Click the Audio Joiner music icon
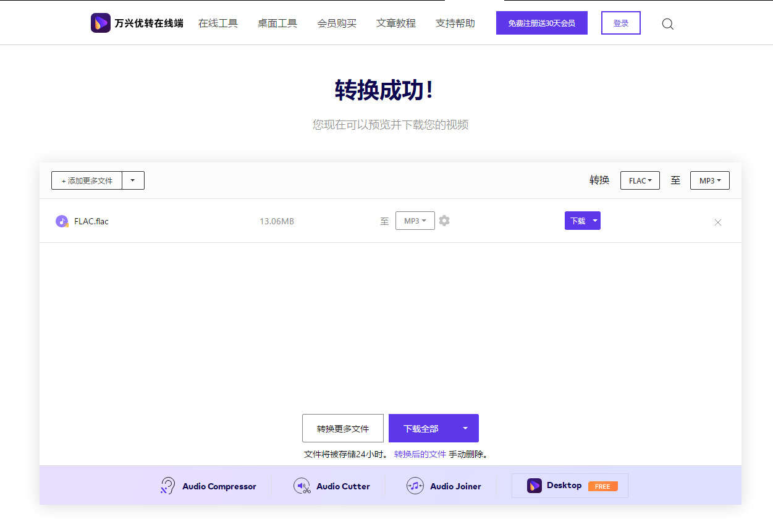 pyautogui.click(x=415, y=486)
